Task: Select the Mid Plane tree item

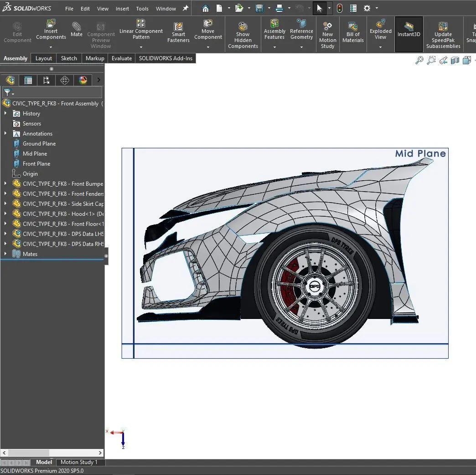Action: pyautogui.click(x=35, y=153)
